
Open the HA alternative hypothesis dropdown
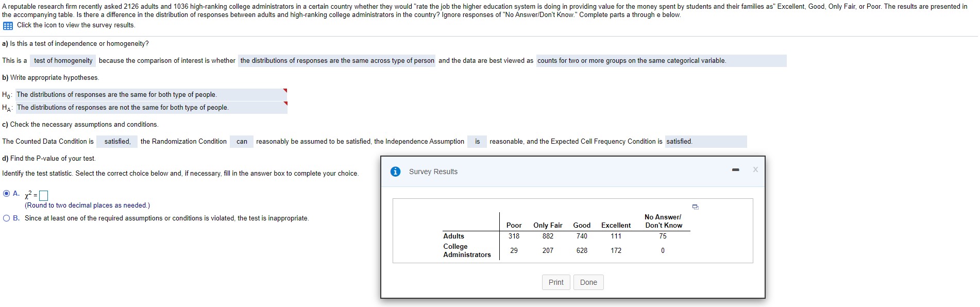(x=151, y=108)
